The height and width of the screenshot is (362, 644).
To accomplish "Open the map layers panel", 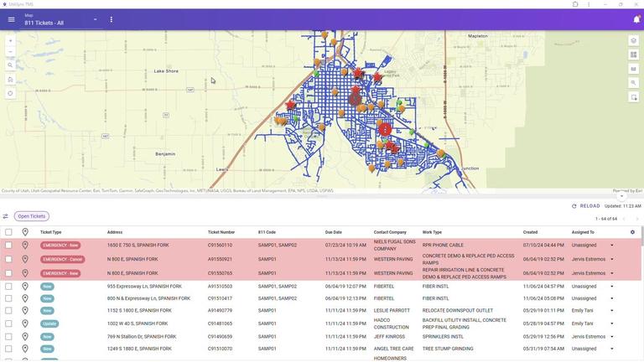I will pos(634,40).
